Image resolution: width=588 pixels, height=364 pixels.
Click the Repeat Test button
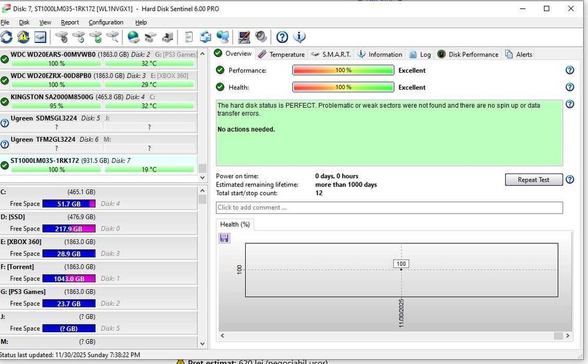click(x=534, y=179)
